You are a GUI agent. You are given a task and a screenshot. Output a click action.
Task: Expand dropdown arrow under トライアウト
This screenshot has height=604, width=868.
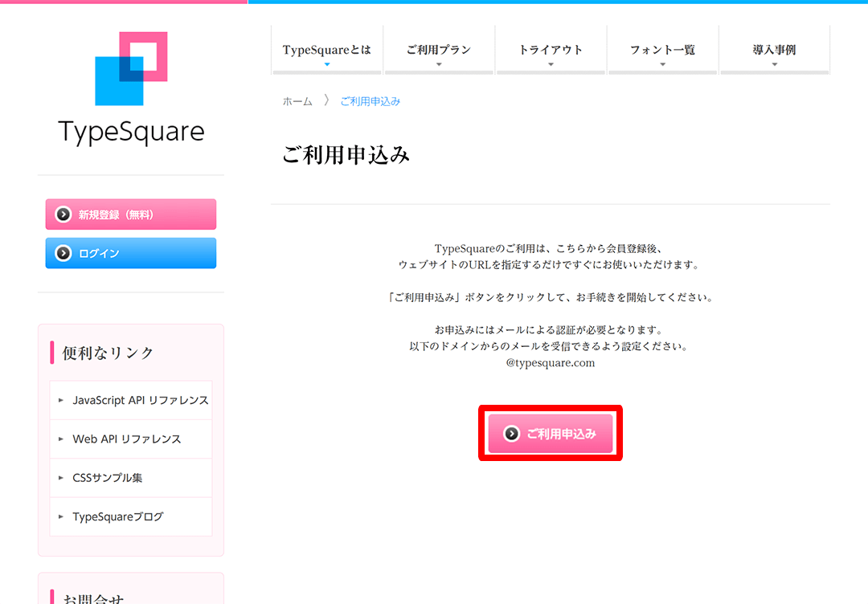coord(551,65)
